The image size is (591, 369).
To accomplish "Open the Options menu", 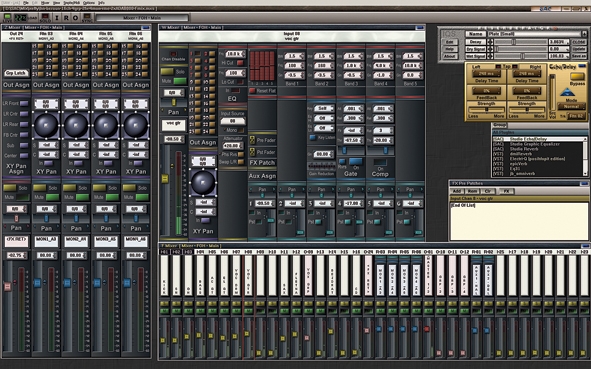I will (89, 3).
